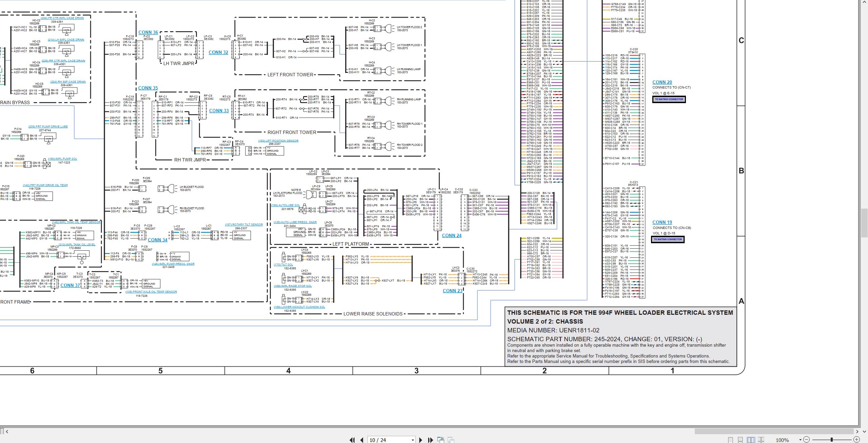Open (214) LH IMPL CASE DRAIN link

tap(66, 40)
